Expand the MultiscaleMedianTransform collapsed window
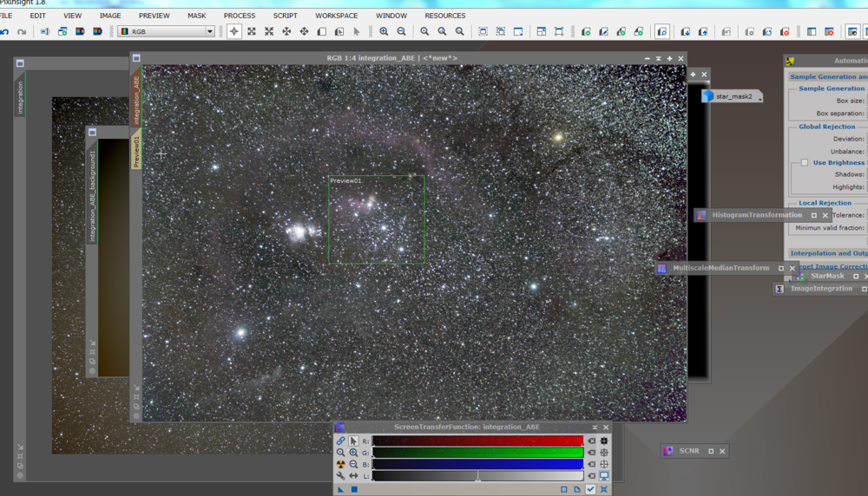 (x=781, y=268)
